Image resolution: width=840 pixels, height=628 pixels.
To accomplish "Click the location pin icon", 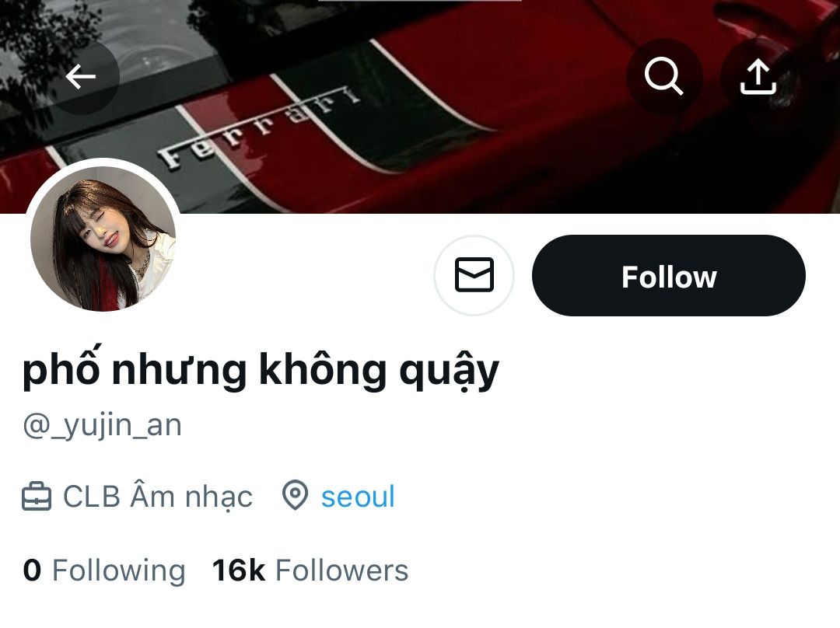I will 296,495.
